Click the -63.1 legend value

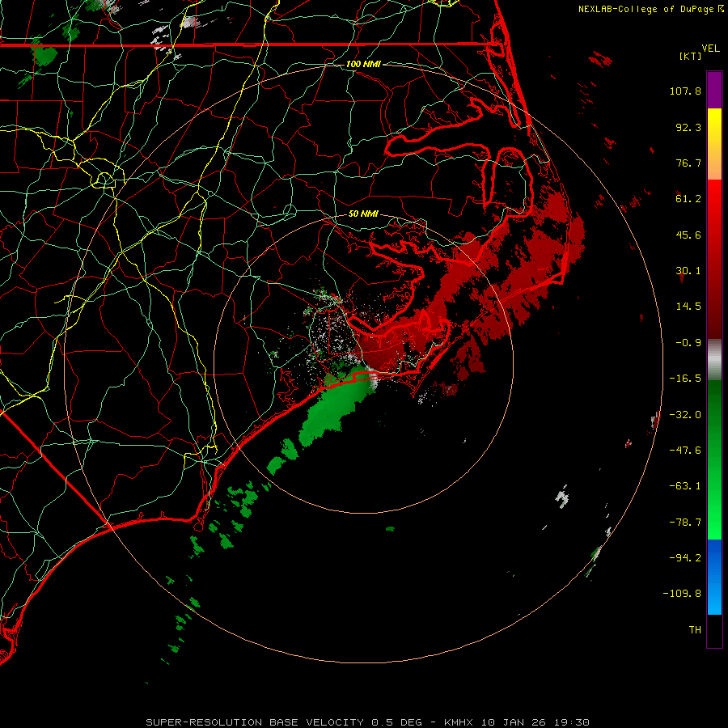point(685,486)
